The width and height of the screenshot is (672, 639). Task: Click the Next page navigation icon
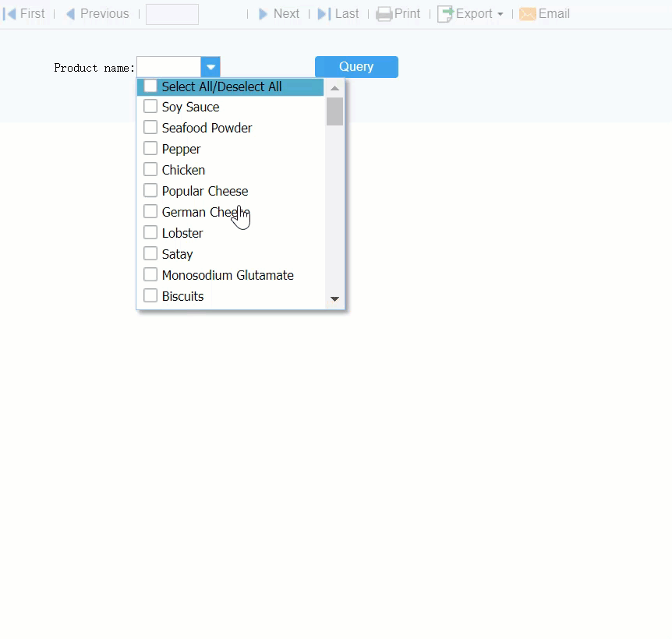264,13
